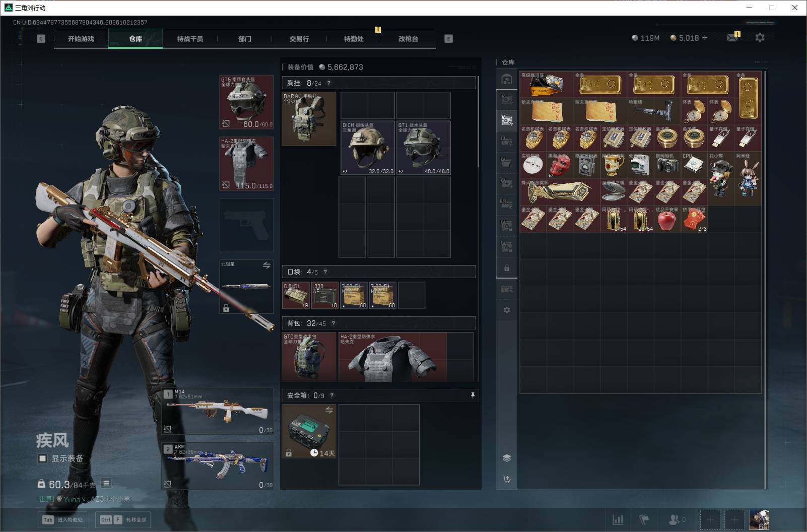Click the Q key navigation button

coord(41,39)
